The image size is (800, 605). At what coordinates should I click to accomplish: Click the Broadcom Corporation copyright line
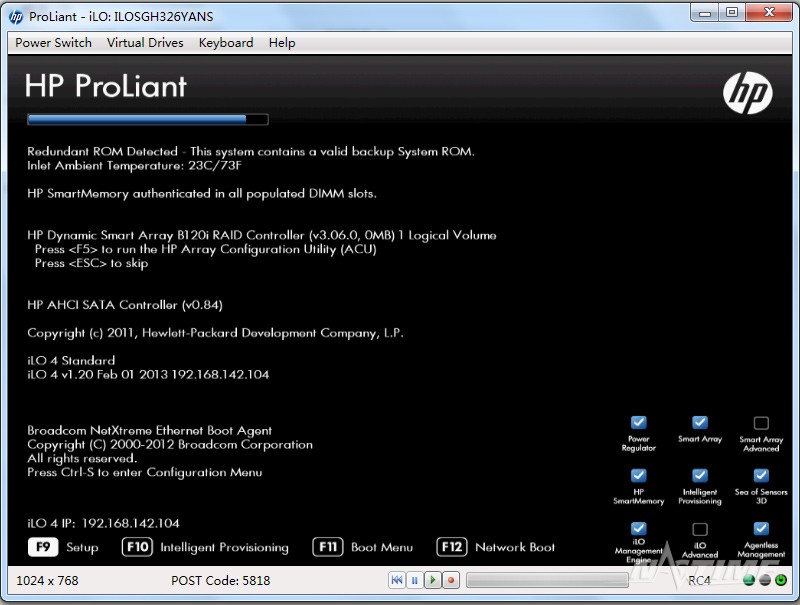(170, 444)
